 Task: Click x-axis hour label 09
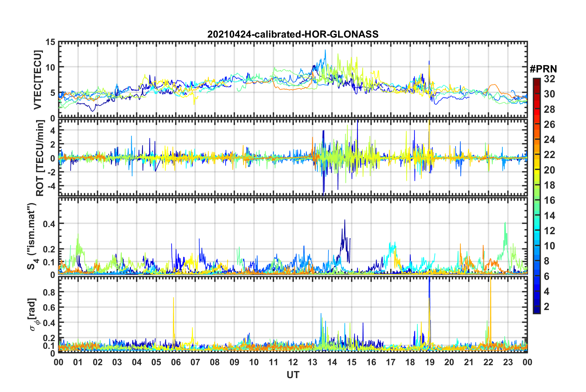point(234,362)
